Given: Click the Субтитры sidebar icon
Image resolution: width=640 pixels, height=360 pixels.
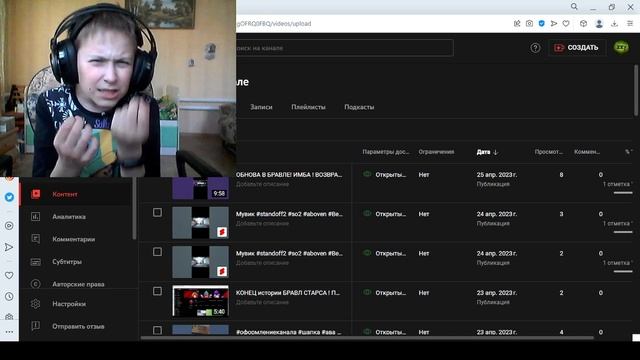Looking at the screenshot, I should point(36,262).
